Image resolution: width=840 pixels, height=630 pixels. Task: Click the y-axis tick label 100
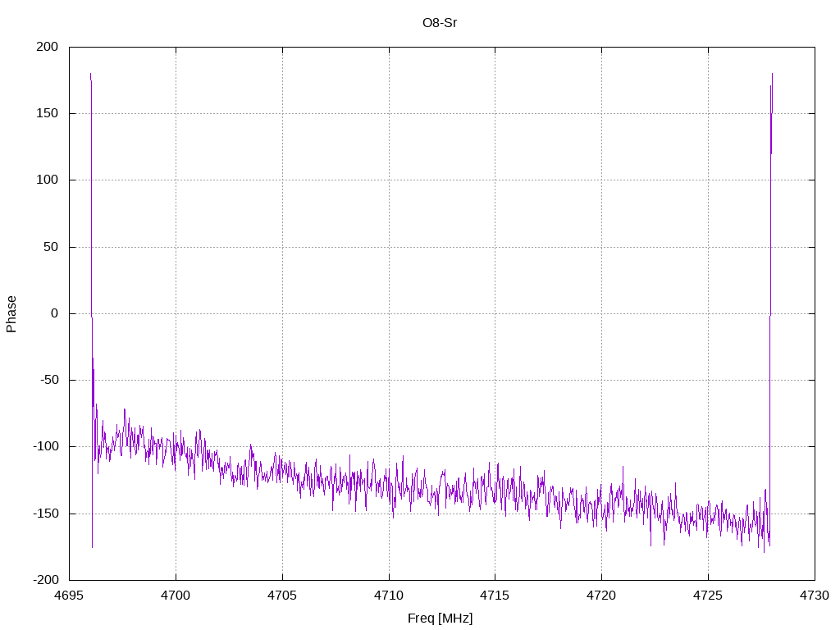click(x=47, y=180)
